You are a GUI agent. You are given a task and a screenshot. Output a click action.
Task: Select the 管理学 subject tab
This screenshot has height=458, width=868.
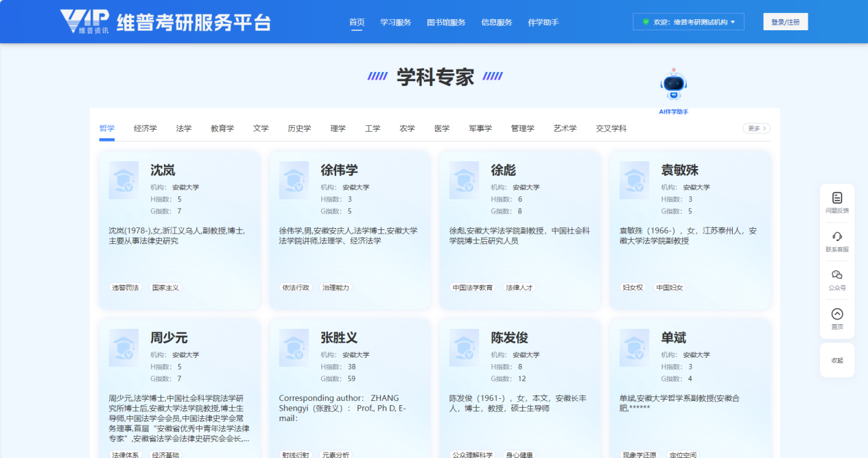pyautogui.click(x=522, y=128)
